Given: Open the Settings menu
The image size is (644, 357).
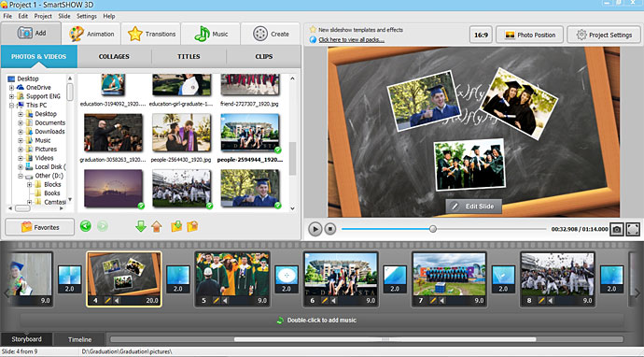Looking at the screenshot, I should 86,16.
